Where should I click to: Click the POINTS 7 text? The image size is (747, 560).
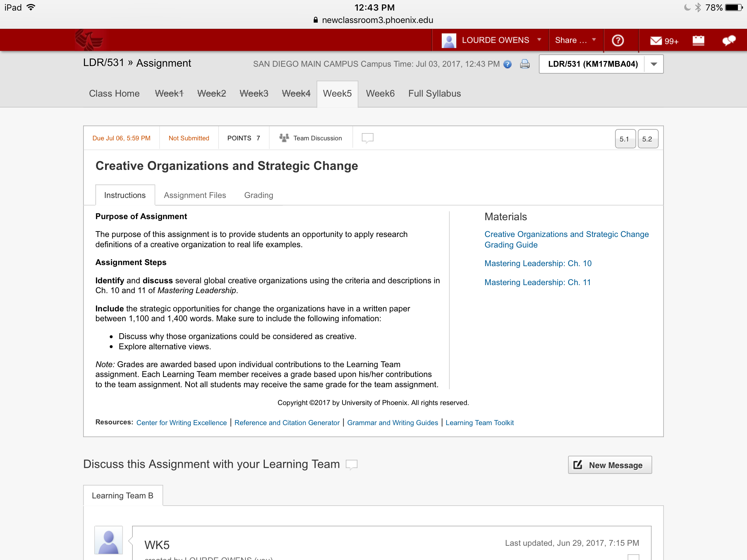pyautogui.click(x=244, y=138)
